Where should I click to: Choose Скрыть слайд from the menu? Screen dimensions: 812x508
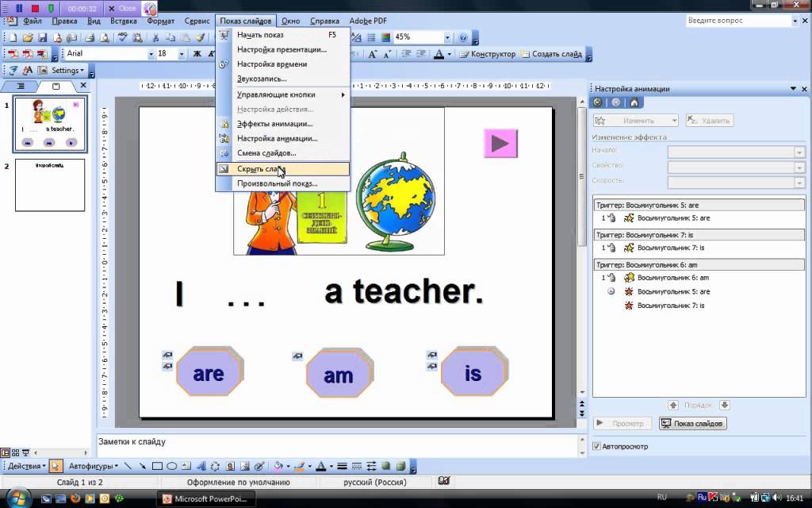click(283, 169)
